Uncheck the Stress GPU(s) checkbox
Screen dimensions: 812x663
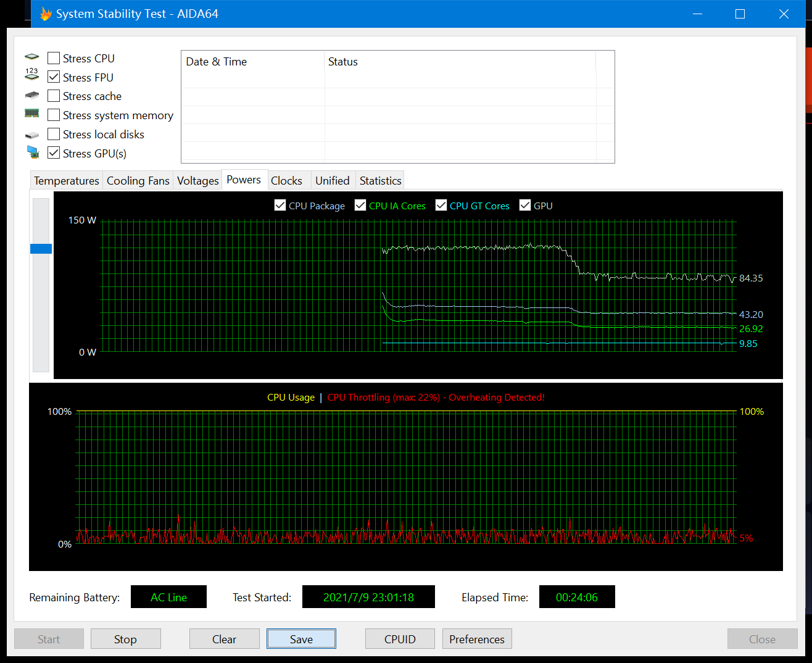click(54, 153)
